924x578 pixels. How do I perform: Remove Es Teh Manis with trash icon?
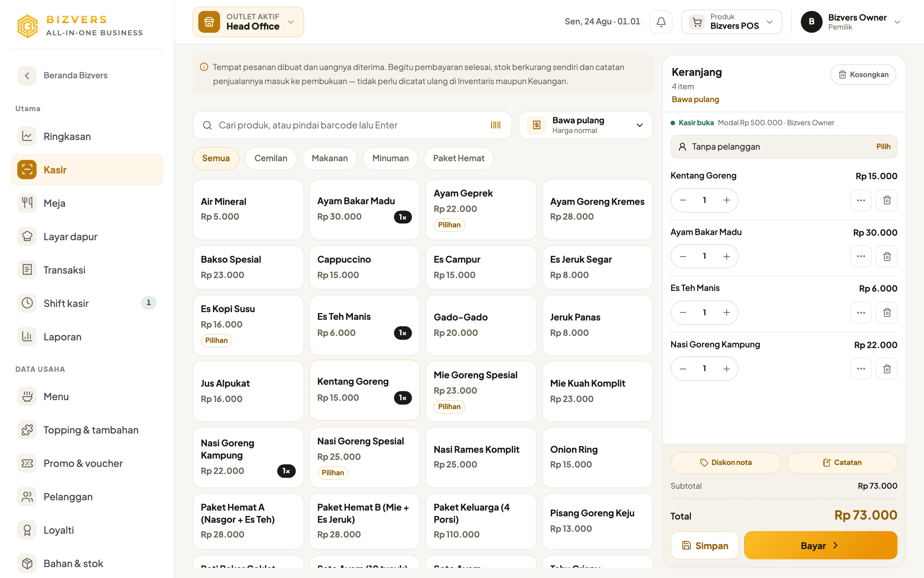tap(886, 313)
